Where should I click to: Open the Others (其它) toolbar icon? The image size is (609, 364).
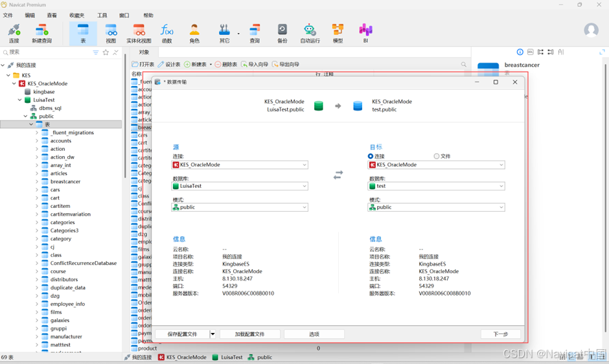tap(225, 34)
